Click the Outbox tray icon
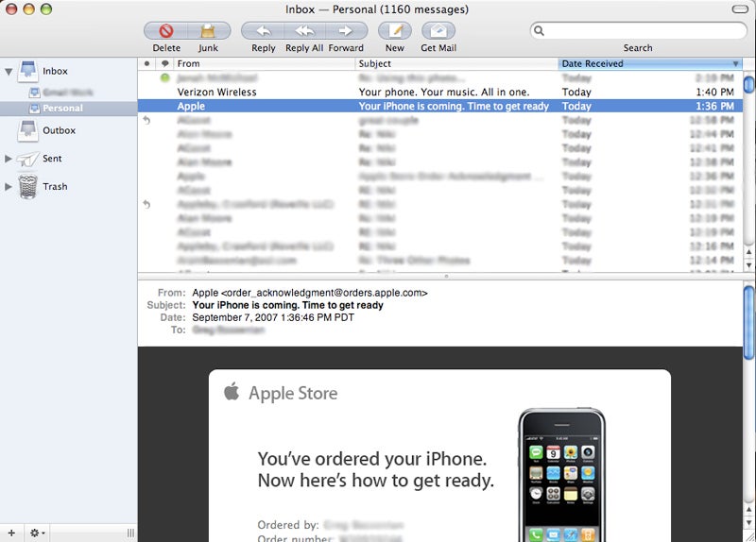Viewport: 756px width, 542px height. pos(27,130)
